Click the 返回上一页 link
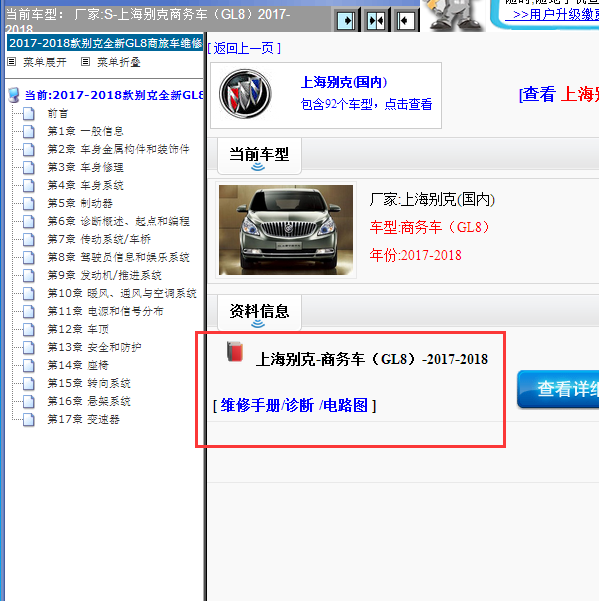The height and width of the screenshot is (601, 599). click(x=244, y=49)
